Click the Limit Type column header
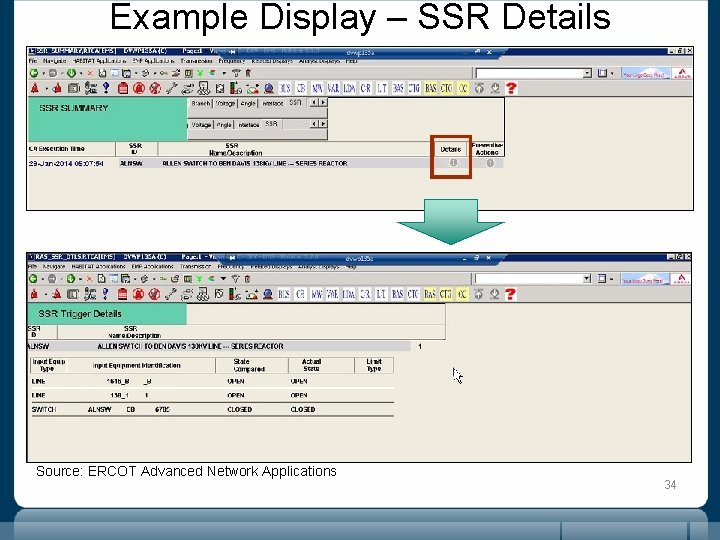 coord(374,365)
